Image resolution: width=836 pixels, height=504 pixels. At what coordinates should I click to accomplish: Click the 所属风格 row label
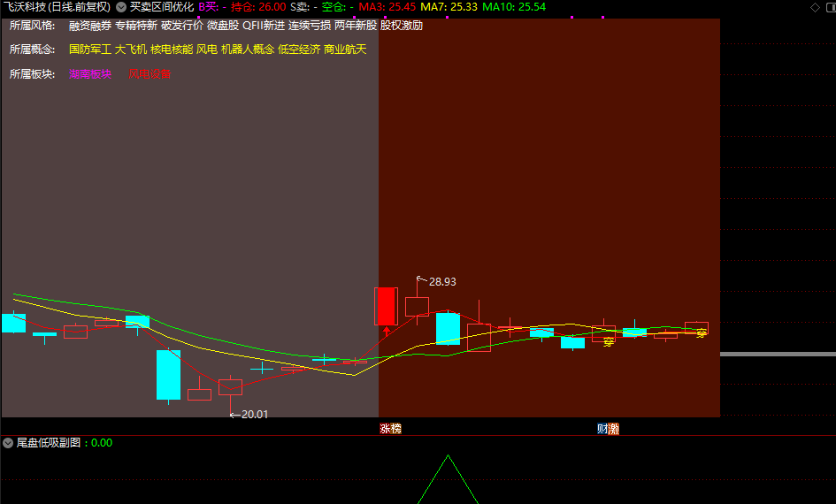33,26
